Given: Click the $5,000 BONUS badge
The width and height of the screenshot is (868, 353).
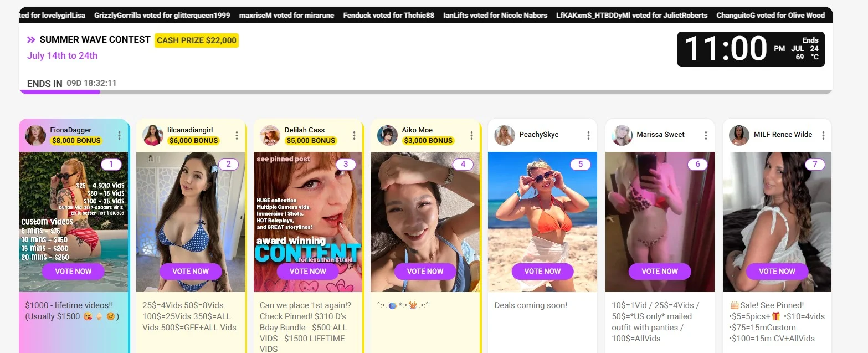Looking at the screenshot, I should pyautogui.click(x=311, y=141).
